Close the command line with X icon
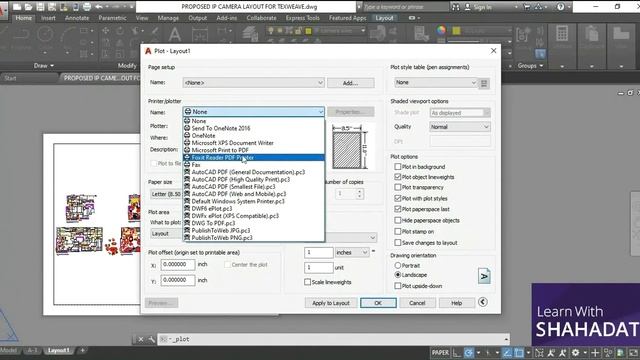This screenshot has height=360, width=640. 140,339
